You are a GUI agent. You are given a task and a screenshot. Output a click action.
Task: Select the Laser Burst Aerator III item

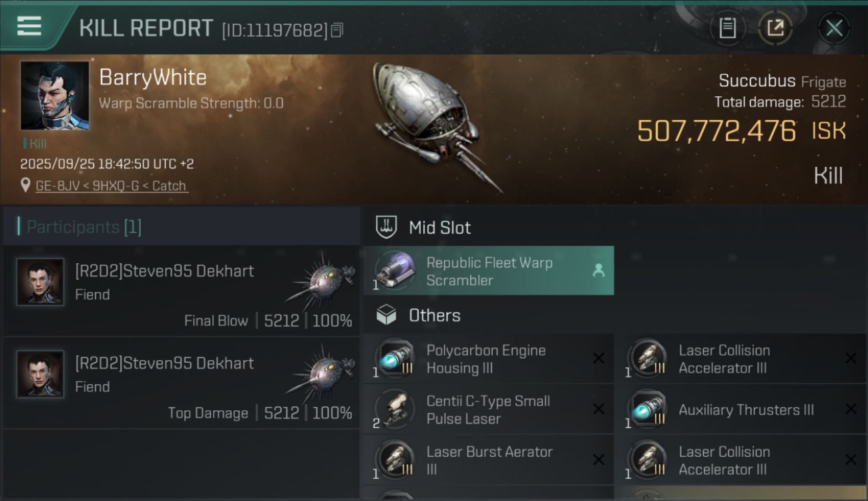coord(488,460)
